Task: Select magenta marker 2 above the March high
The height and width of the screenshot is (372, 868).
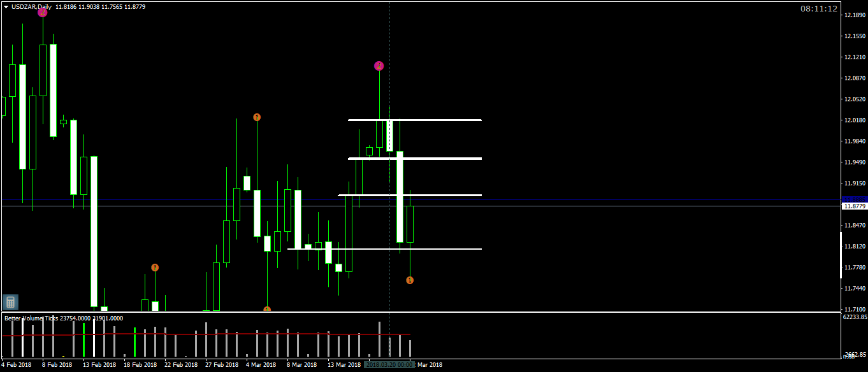Action: tap(379, 66)
